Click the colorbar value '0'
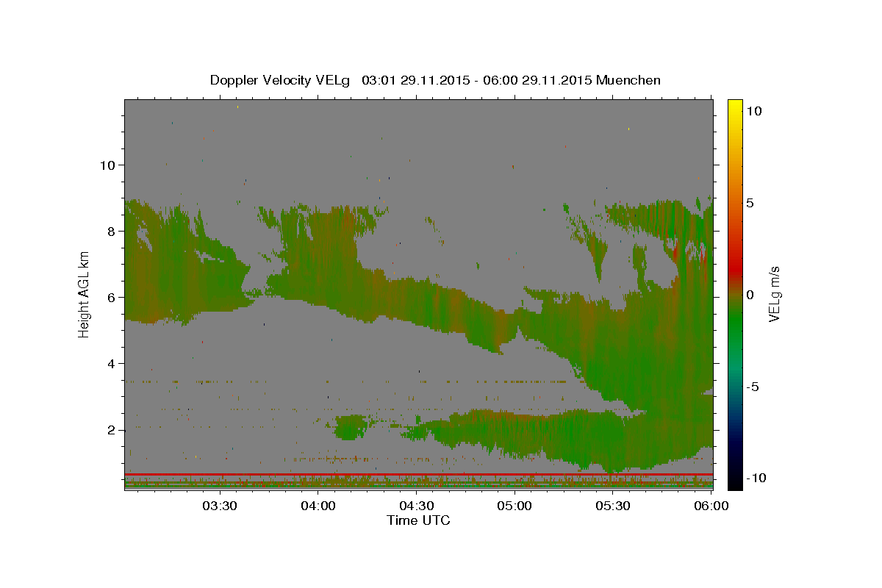This screenshot has width=882, height=588. click(750, 295)
